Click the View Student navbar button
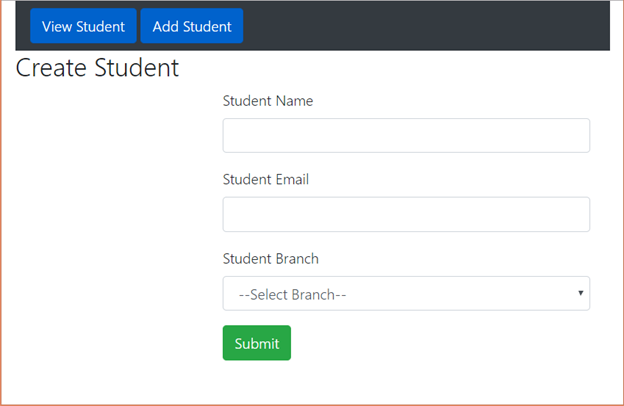 click(83, 26)
